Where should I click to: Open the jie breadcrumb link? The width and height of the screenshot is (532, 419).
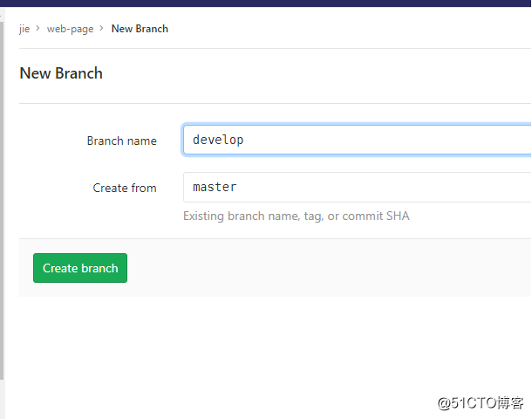[24, 29]
